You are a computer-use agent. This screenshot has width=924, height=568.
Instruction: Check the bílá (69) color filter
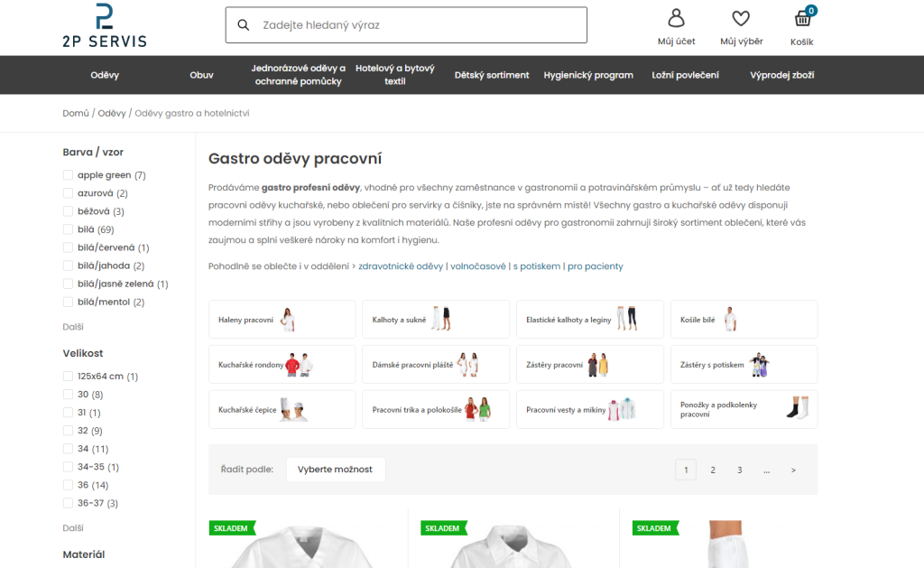(69, 229)
